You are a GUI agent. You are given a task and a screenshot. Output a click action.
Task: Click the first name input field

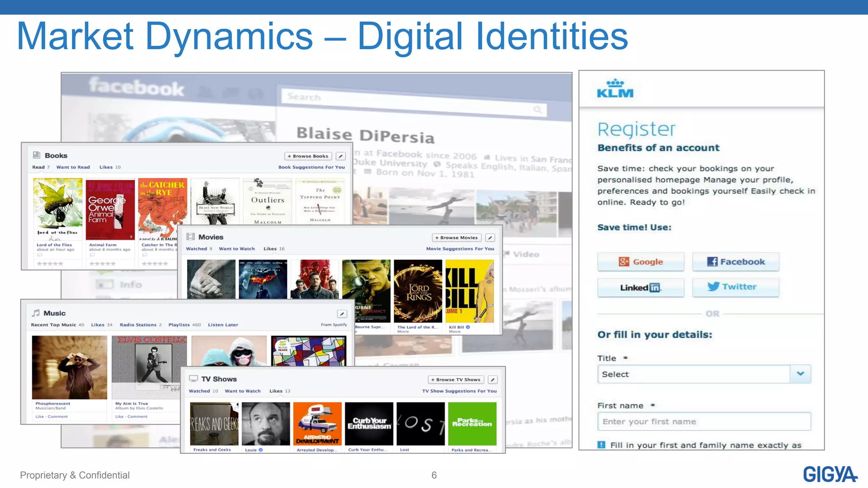pyautogui.click(x=704, y=421)
